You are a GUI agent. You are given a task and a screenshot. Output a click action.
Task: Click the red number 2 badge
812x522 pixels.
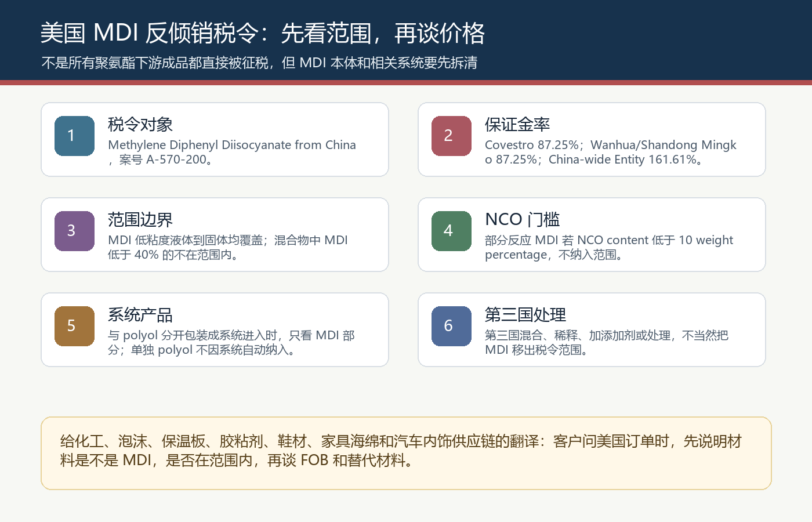point(451,136)
